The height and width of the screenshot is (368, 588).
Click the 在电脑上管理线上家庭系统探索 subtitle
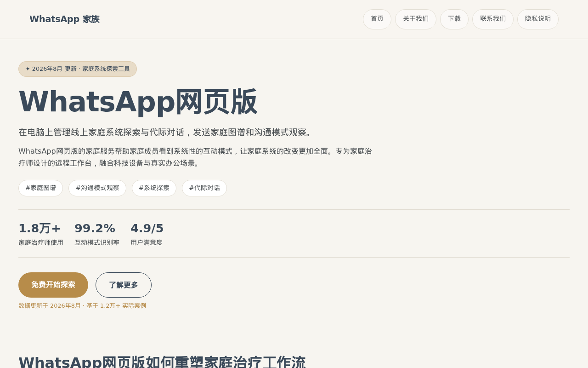click(x=166, y=132)
